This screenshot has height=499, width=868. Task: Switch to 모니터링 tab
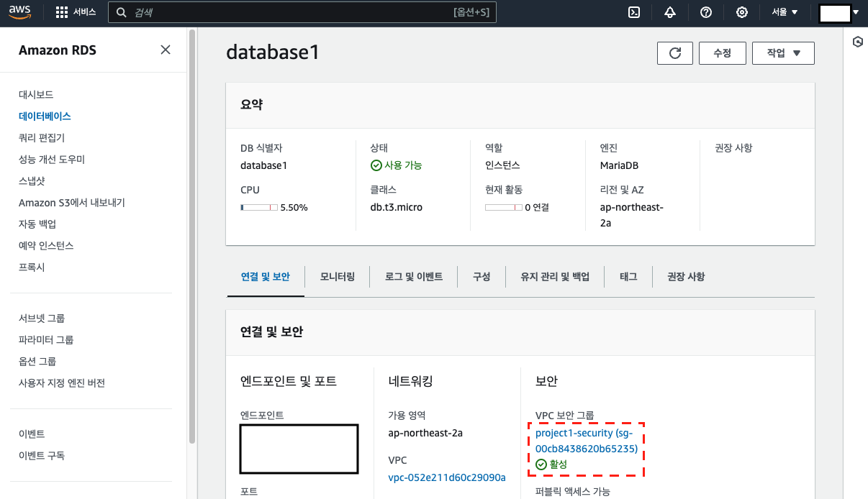(338, 277)
